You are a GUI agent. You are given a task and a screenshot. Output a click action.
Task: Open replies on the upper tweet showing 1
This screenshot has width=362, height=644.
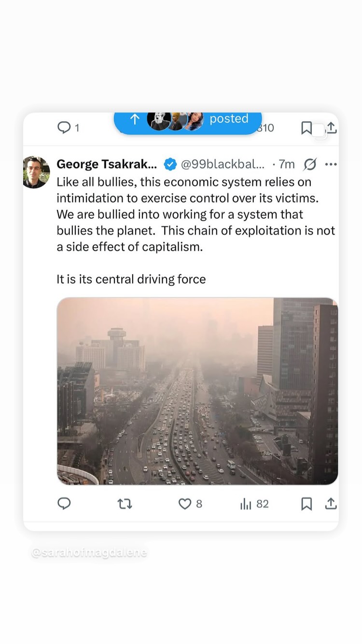(68, 127)
